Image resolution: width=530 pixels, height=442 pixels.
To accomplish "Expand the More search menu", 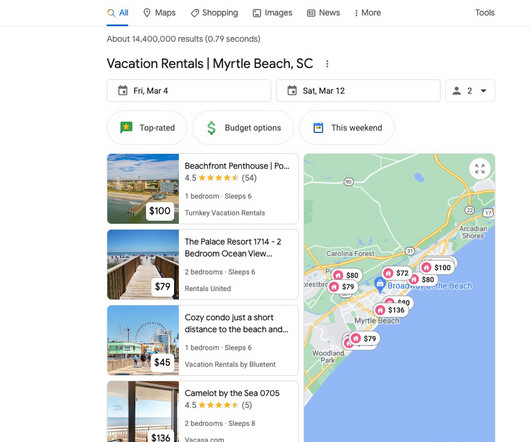I will click(367, 13).
